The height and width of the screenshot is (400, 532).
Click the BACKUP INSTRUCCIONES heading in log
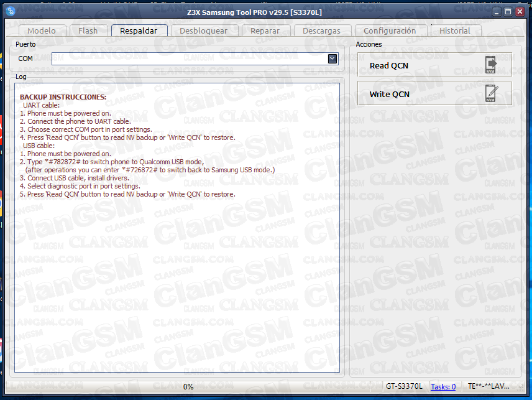(63, 97)
